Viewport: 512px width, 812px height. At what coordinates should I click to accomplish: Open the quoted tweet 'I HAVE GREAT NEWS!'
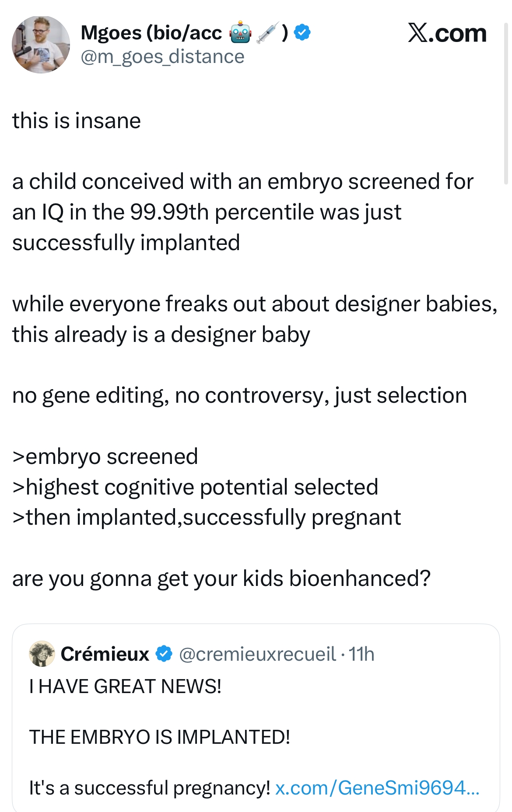[x=256, y=718]
